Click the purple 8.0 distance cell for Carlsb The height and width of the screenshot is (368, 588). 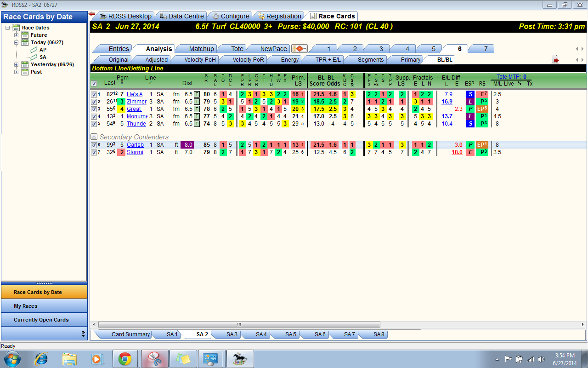pos(187,145)
